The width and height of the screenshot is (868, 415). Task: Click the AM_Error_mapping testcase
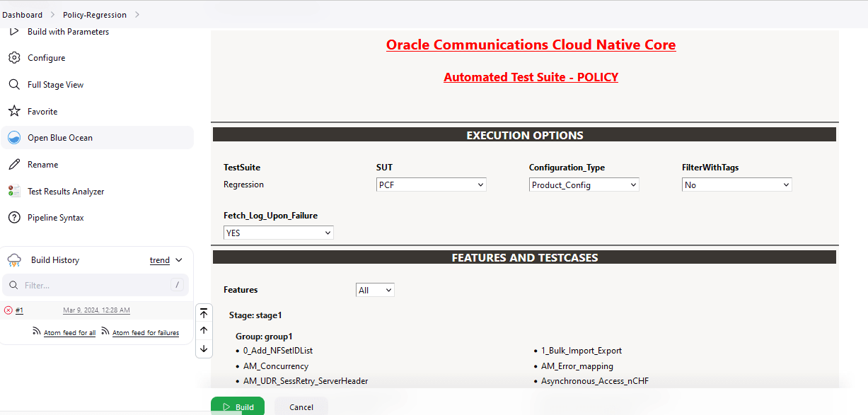pos(577,366)
